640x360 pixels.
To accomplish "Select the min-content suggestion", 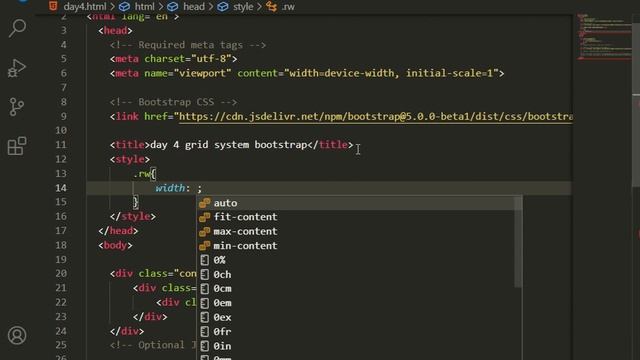I will 359,246.
